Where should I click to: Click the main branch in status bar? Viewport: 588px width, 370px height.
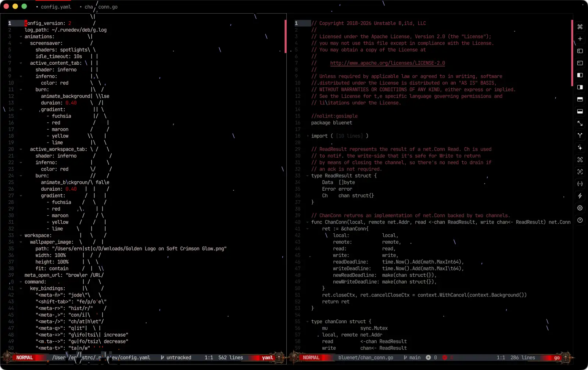(412, 358)
